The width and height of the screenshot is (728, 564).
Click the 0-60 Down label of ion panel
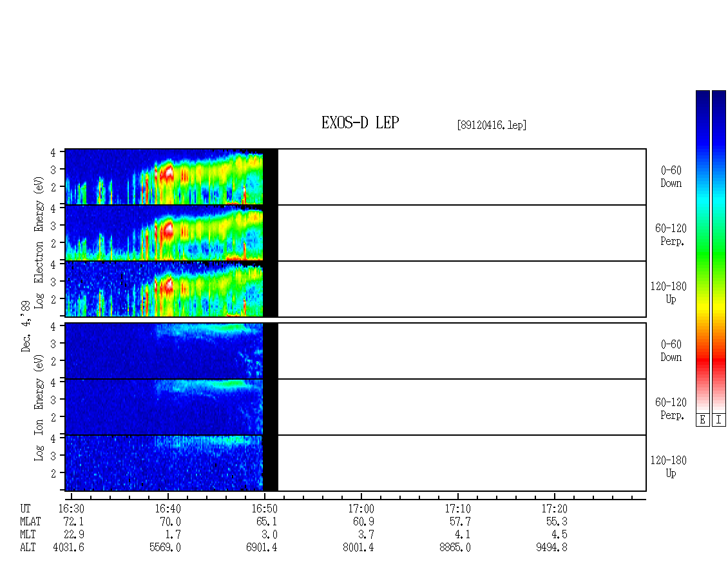(671, 351)
